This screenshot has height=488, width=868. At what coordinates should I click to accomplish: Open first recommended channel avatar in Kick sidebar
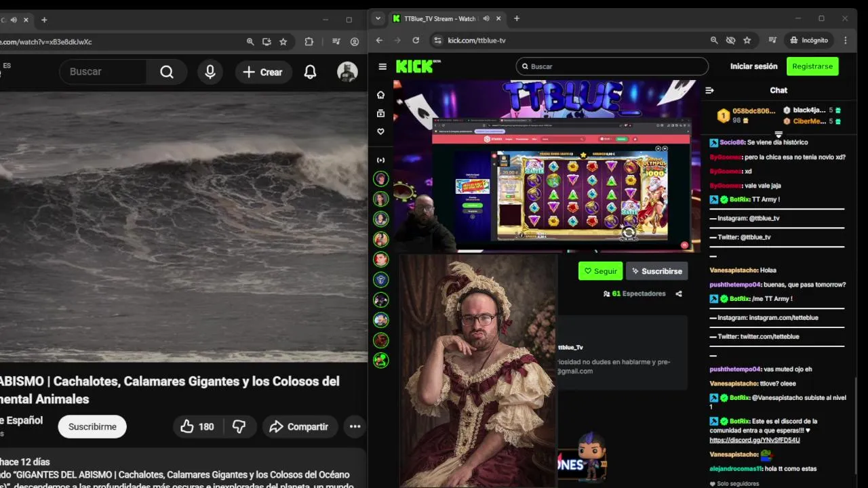click(x=381, y=179)
